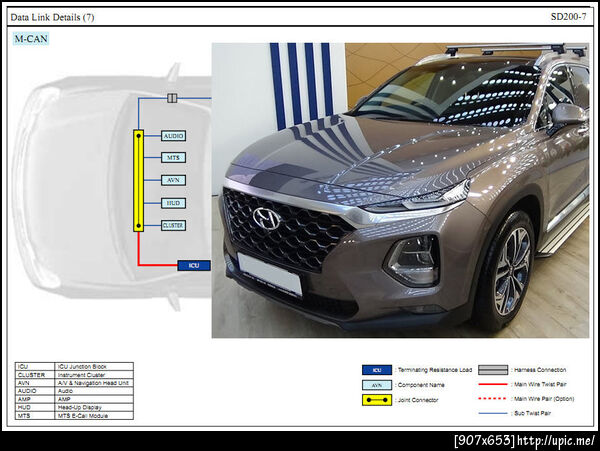Select the MTS abbreviation cell in the table

click(35, 415)
